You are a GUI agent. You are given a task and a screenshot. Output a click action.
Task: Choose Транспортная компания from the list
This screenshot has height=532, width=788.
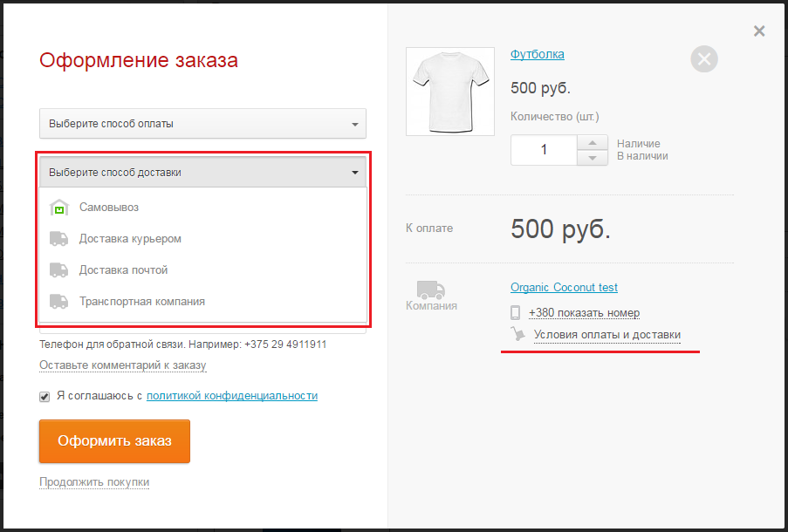203,302
